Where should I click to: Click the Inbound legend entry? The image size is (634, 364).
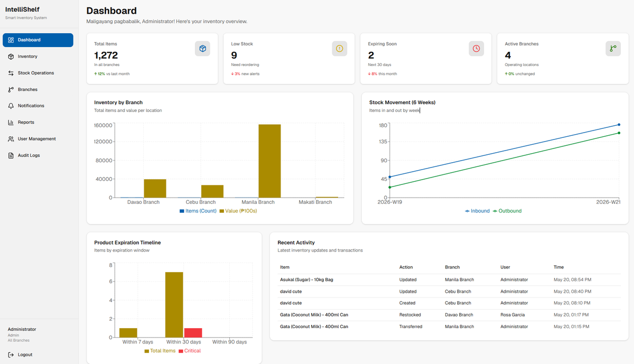pyautogui.click(x=477, y=211)
